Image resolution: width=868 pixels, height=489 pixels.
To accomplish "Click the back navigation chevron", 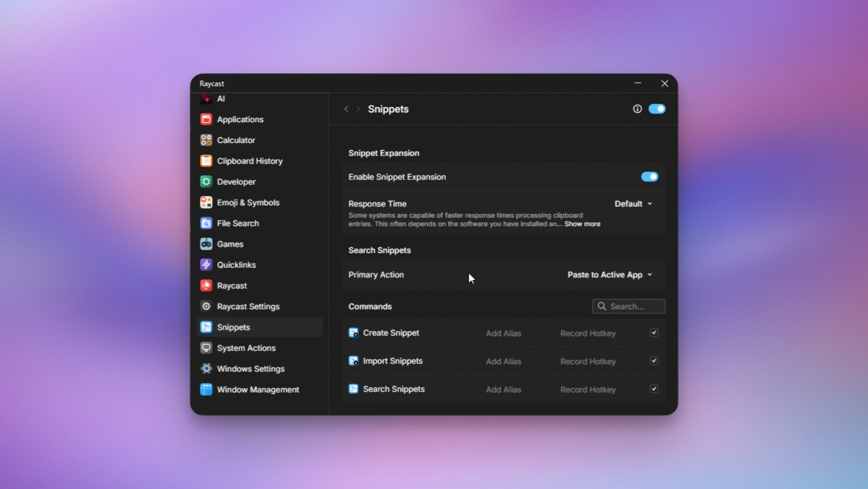I will point(346,109).
